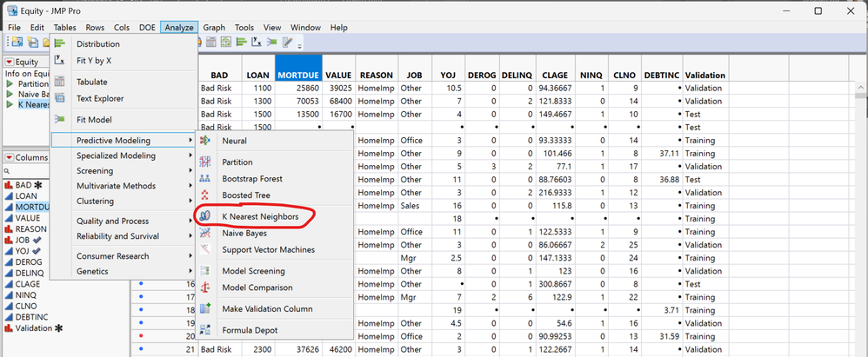The image size is (868, 357).
Task: Click the Boosted Tree icon
Action: [x=205, y=195]
